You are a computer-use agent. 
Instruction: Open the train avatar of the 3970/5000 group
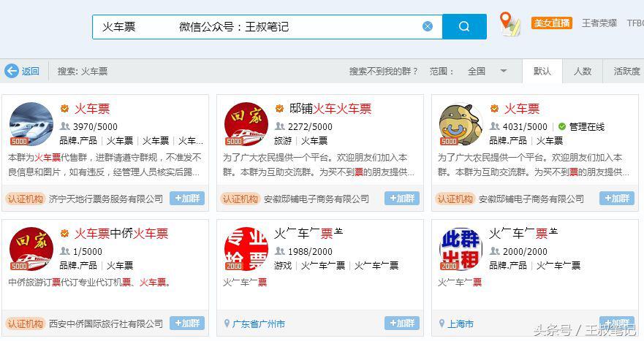(31, 124)
